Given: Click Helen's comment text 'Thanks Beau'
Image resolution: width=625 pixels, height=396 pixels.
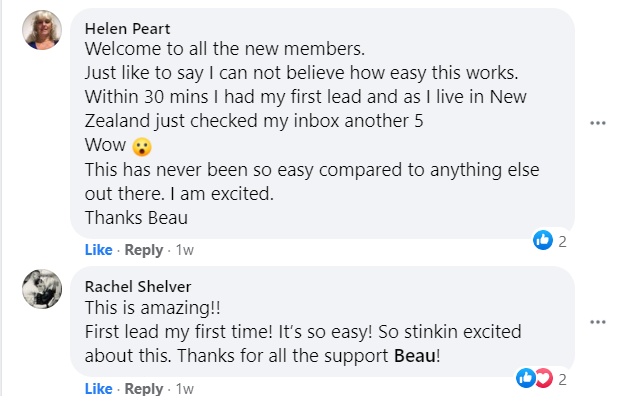Looking at the screenshot, I should click(136, 218).
